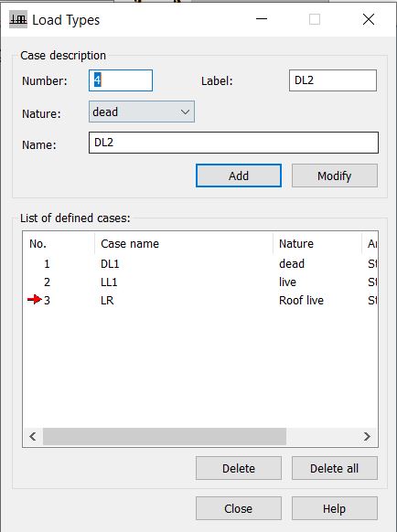The image size is (397, 532).
Task: Focus the Number input field
Action: 121,80
